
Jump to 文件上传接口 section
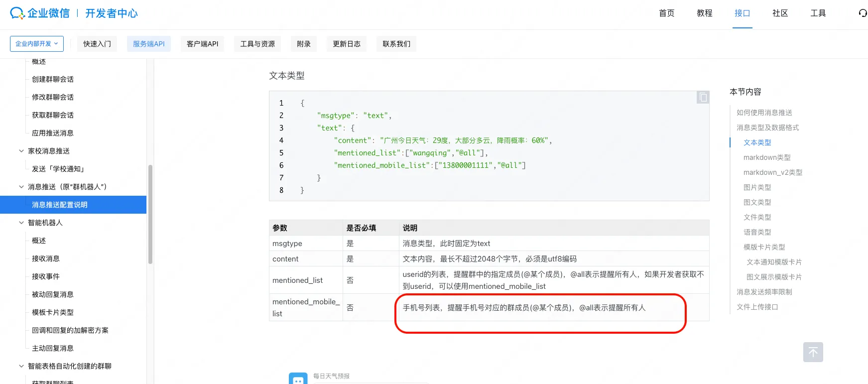coord(757,307)
